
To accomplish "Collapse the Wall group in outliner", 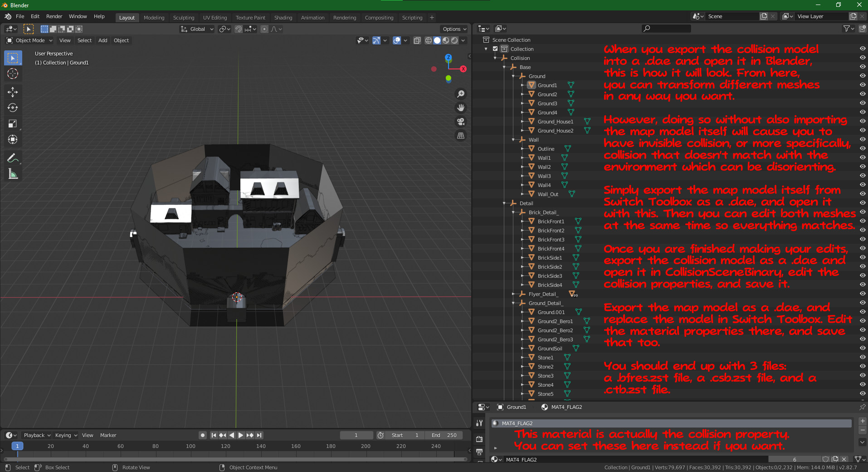I will [x=513, y=140].
